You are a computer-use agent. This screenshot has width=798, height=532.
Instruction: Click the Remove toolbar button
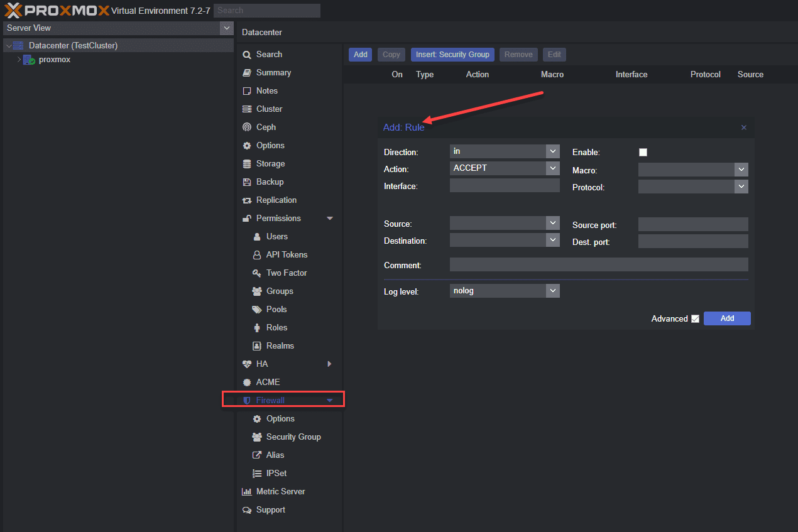(x=518, y=55)
